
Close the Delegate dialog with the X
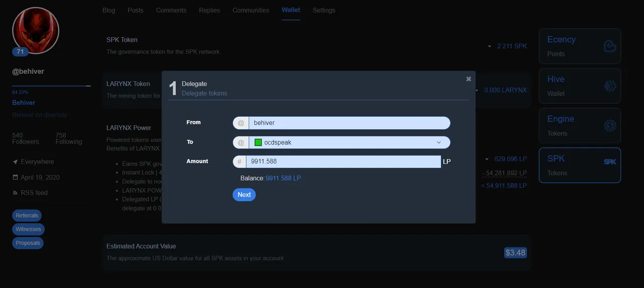[x=468, y=79]
